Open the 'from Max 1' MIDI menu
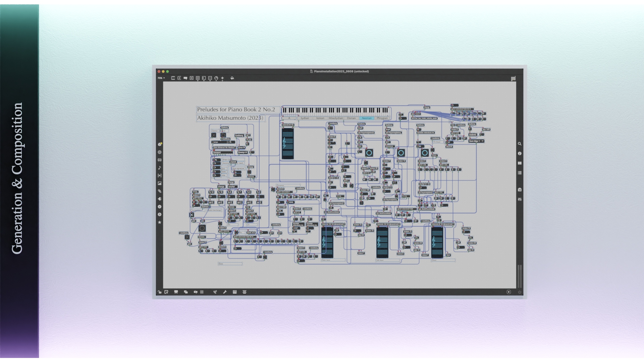 [476, 141]
